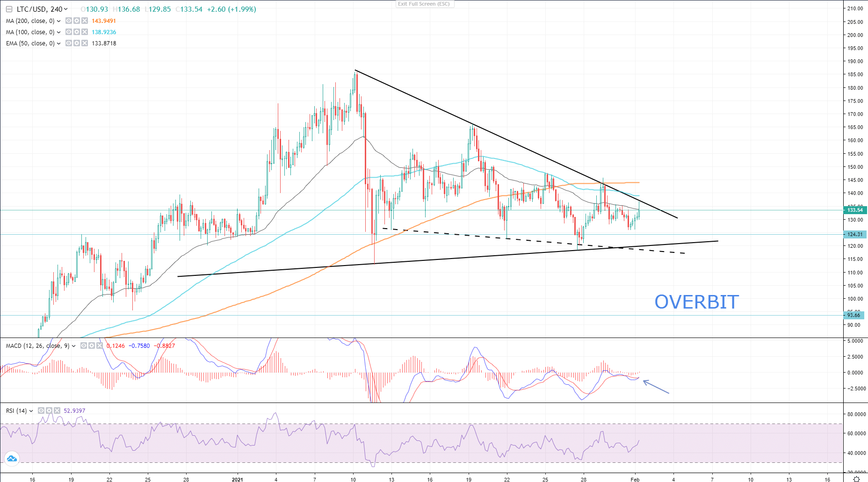Screen dimensions: 868x482
Task: Open settings gear for EMA 50 indicator
Action: (77, 43)
